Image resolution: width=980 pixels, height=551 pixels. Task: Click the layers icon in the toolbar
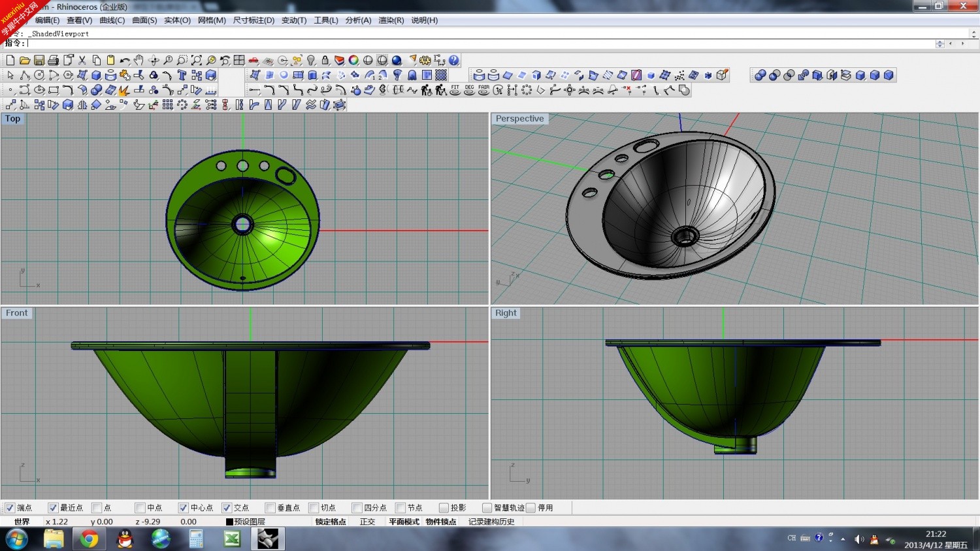point(339,60)
